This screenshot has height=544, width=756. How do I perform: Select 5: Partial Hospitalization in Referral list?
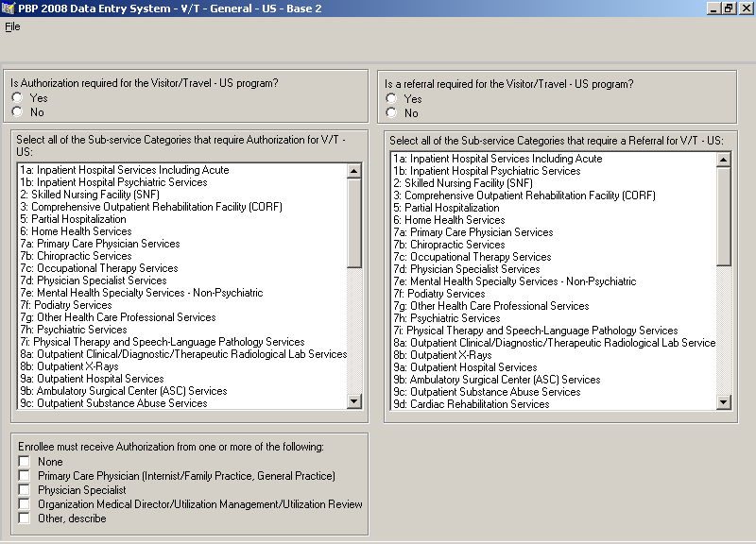pyautogui.click(x=554, y=208)
